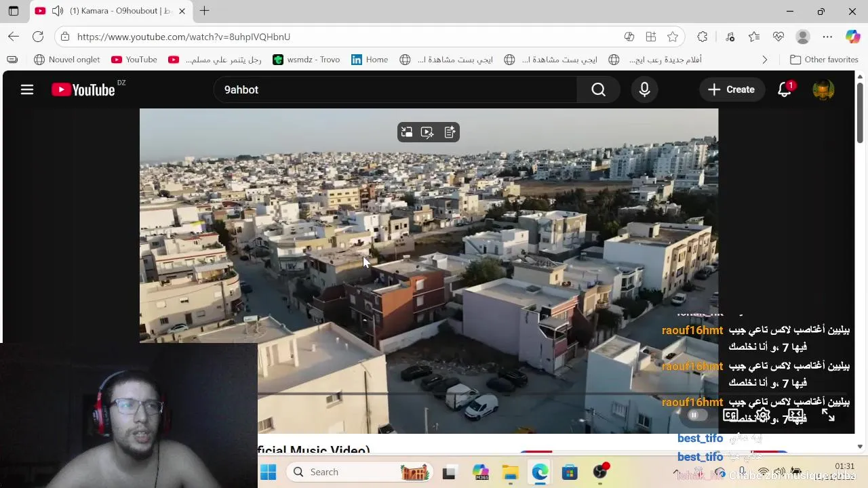868x488 pixels.
Task: Open File Explorer from the taskbar
Action: (x=510, y=472)
